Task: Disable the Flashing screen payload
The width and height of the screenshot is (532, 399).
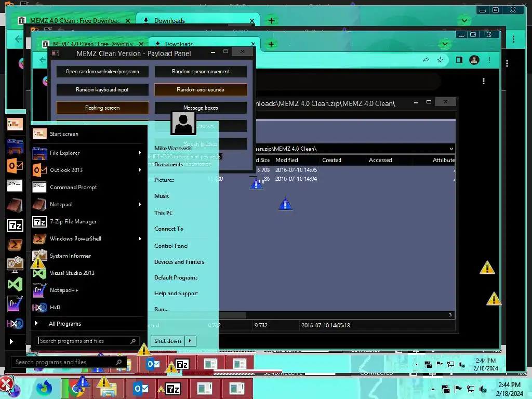Action: coord(102,108)
